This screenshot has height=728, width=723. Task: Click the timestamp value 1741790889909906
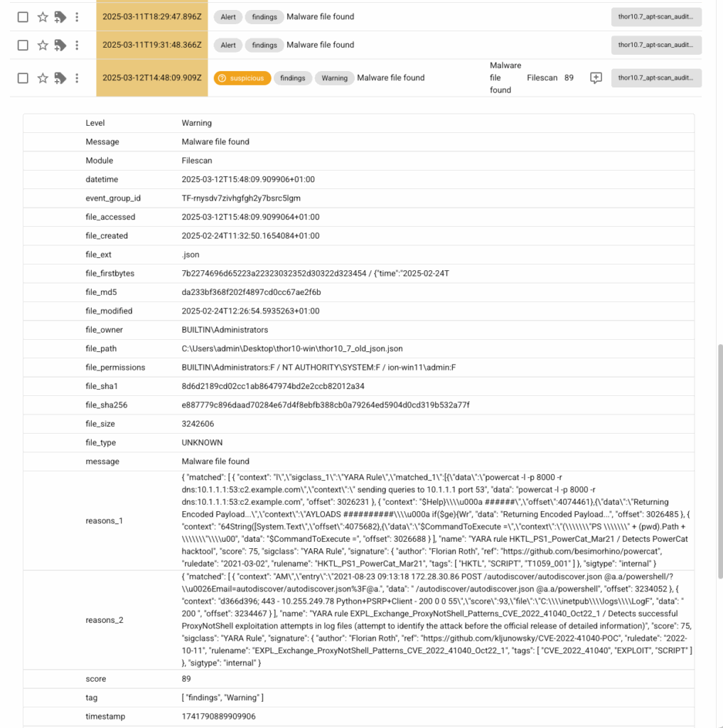(219, 717)
